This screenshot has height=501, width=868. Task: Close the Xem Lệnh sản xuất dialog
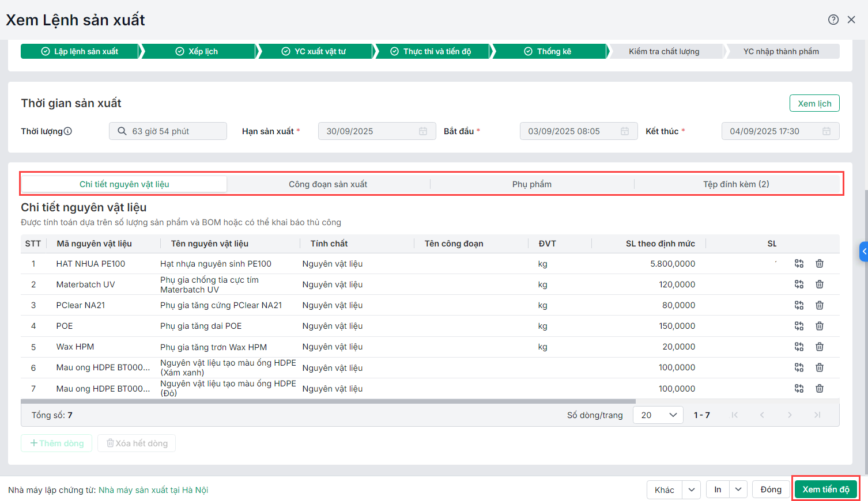851,20
